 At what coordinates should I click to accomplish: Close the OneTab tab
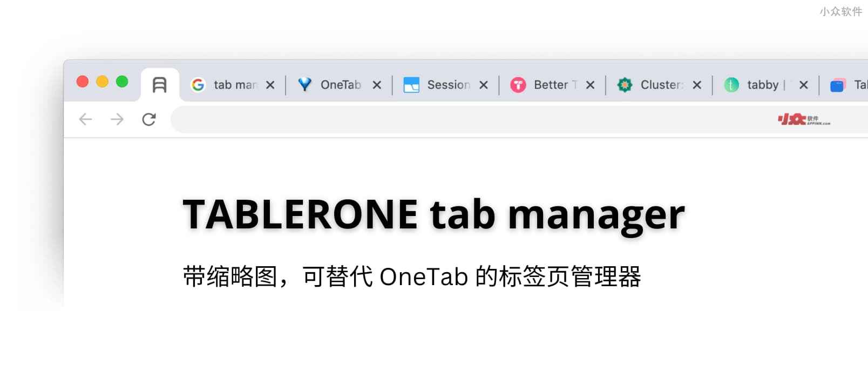[x=377, y=85]
